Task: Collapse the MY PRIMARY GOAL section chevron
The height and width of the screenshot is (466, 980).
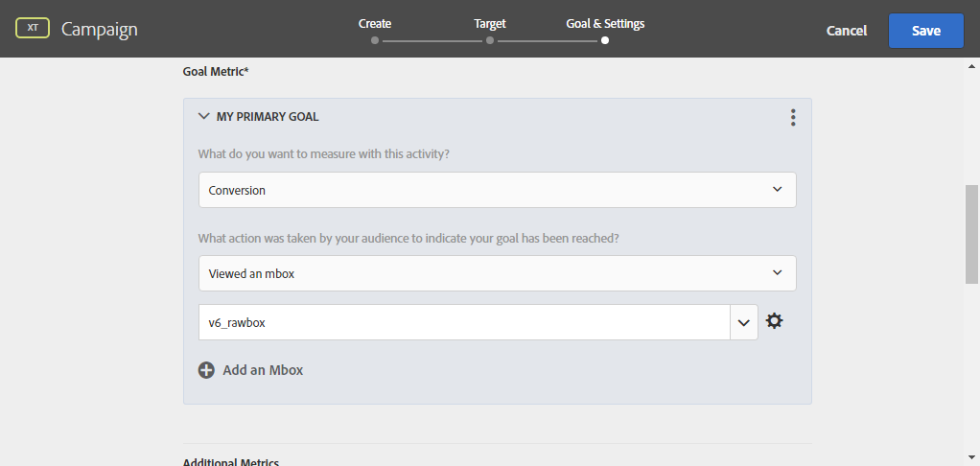Action: click(203, 116)
